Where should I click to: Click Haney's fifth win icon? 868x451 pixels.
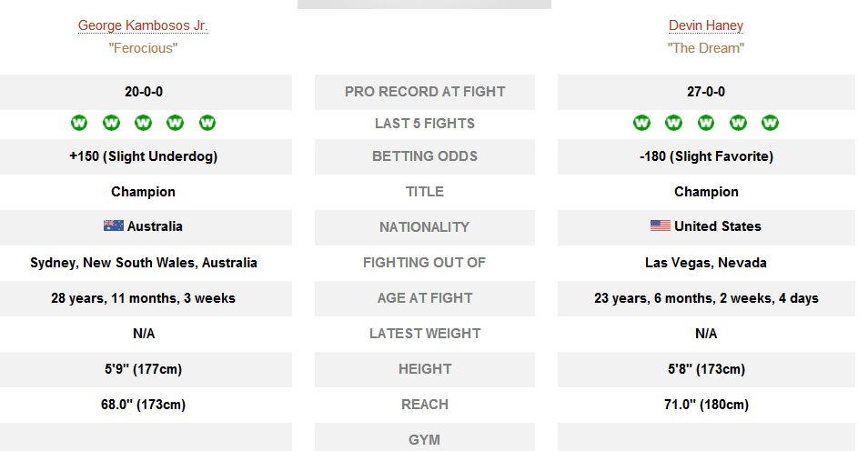pos(770,123)
